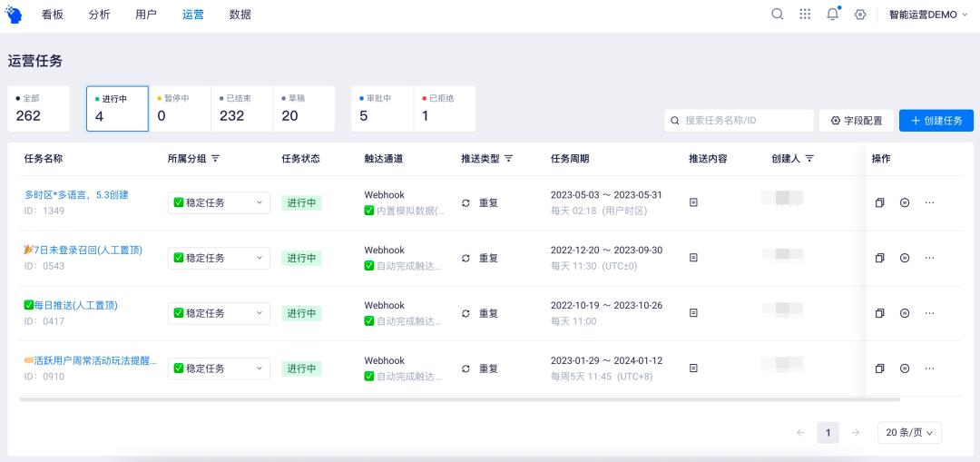
Task: Open more actions for task 0543
Action: pos(929,258)
